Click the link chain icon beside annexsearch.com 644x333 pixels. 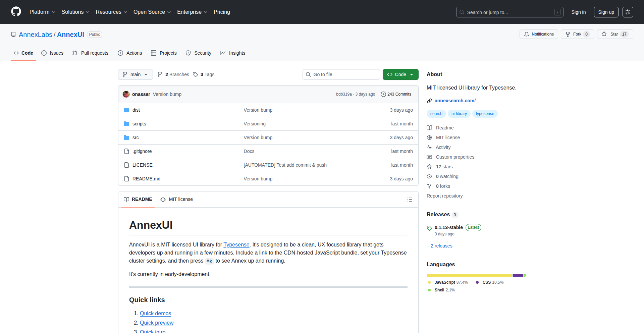429,101
